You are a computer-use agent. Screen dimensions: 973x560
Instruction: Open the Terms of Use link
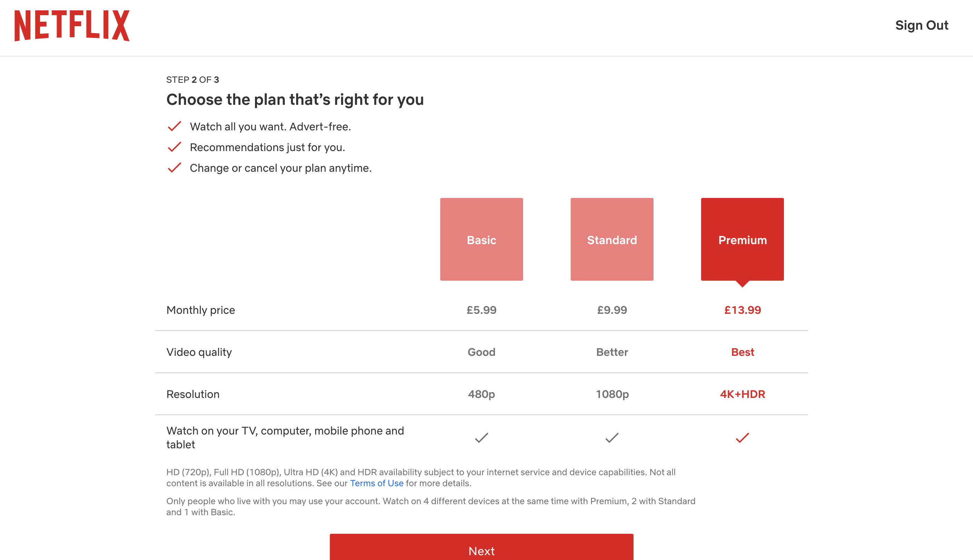coord(376,483)
